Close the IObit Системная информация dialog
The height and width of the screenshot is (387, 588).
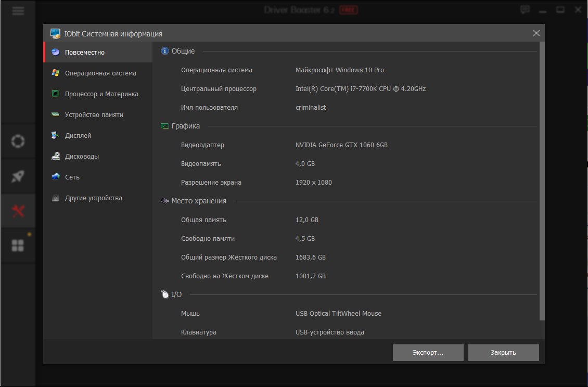click(536, 33)
